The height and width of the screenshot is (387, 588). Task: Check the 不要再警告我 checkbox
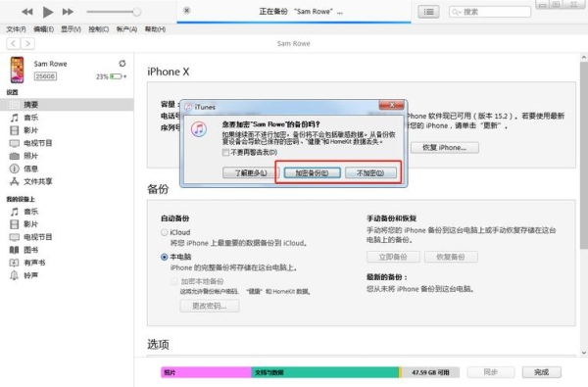coord(225,152)
